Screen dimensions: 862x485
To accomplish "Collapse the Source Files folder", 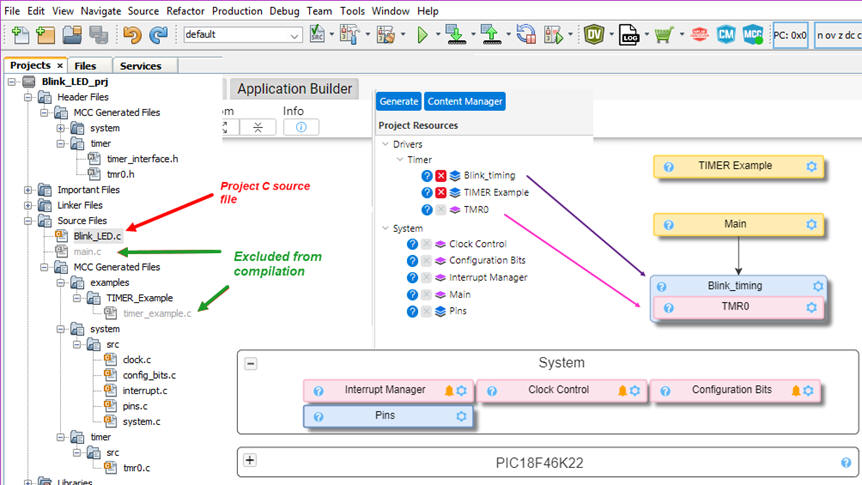I will 28,221.
